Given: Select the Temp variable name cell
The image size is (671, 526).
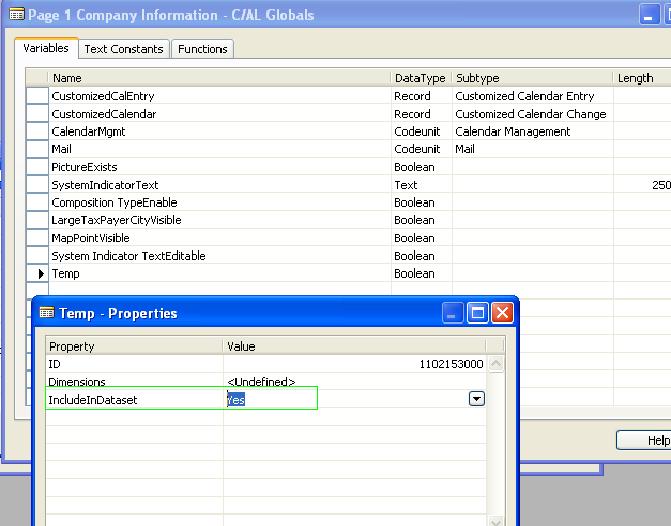Looking at the screenshot, I should (x=220, y=273).
